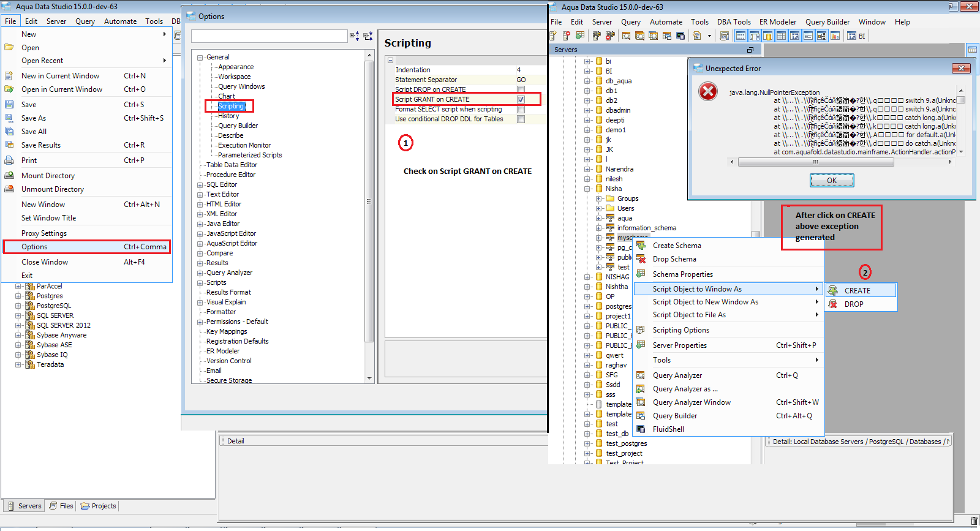Select Options in the File menu

point(86,247)
